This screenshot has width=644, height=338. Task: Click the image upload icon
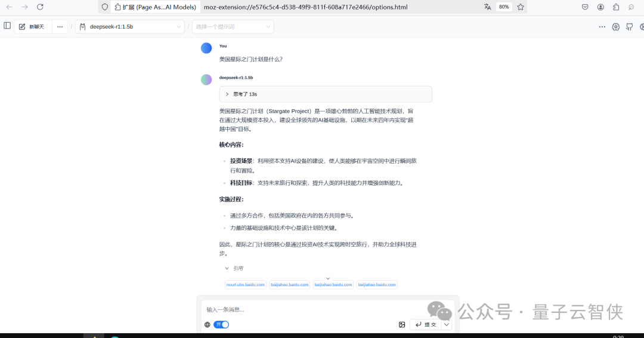pos(402,325)
